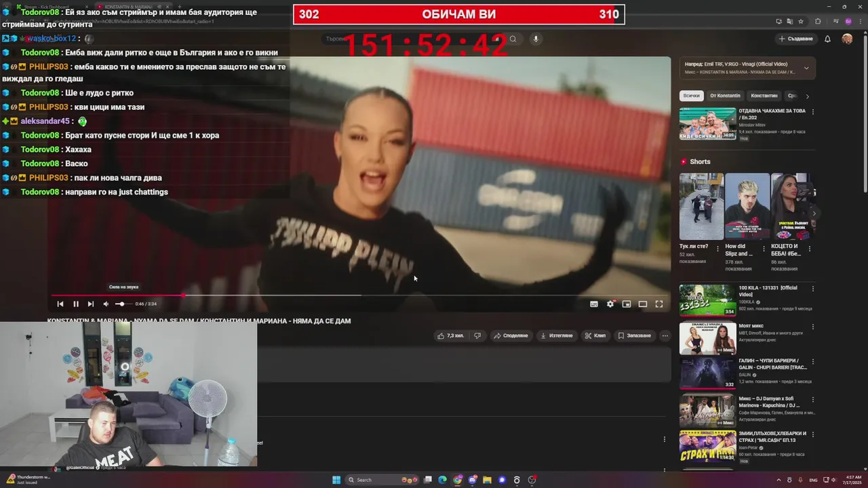
Task: Show more filter chips with right arrow
Action: click(807, 96)
